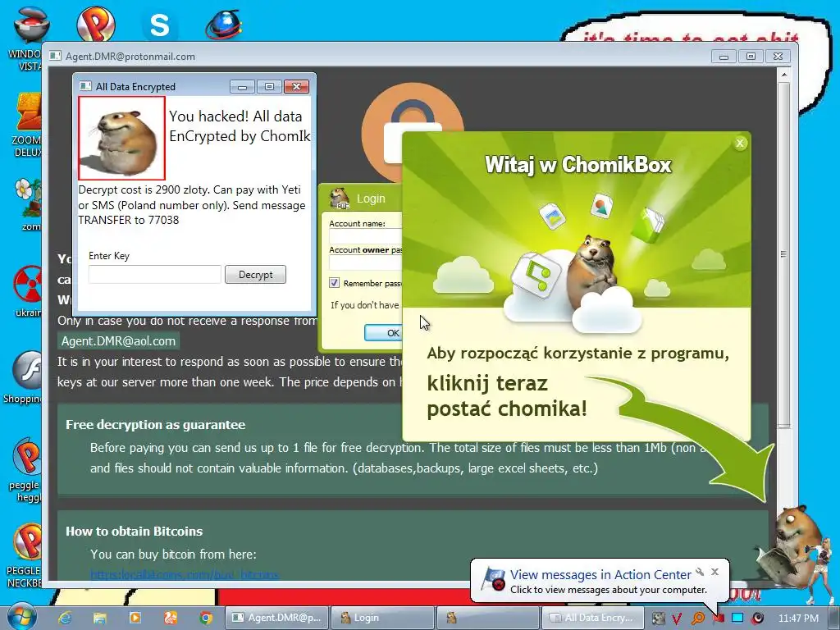
Task: Click the Enter Key input field
Action: 155,274
